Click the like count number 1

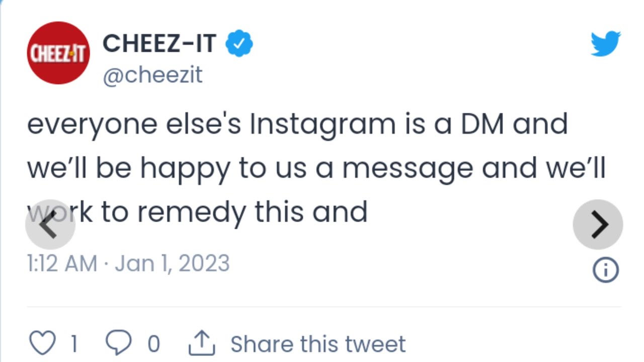74,344
